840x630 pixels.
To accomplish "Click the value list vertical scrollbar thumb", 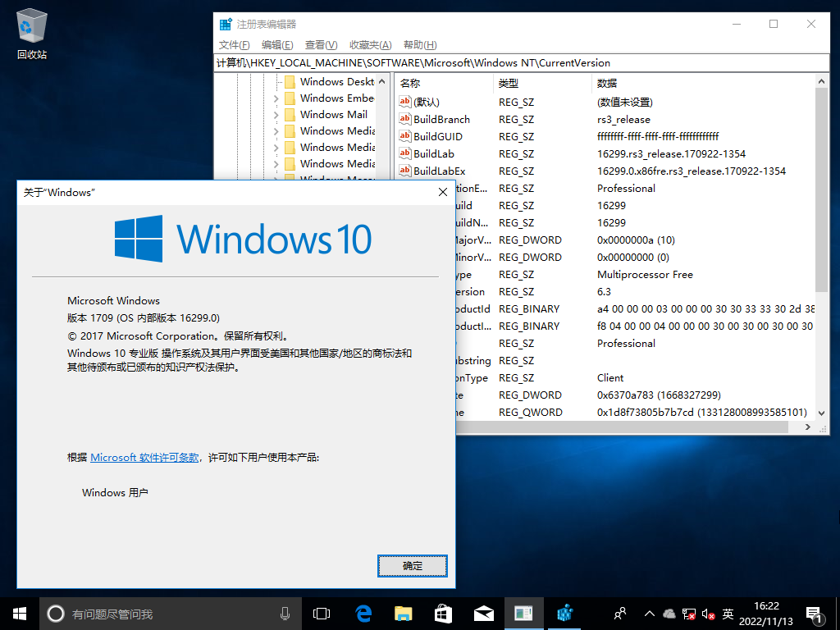I will (821, 189).
